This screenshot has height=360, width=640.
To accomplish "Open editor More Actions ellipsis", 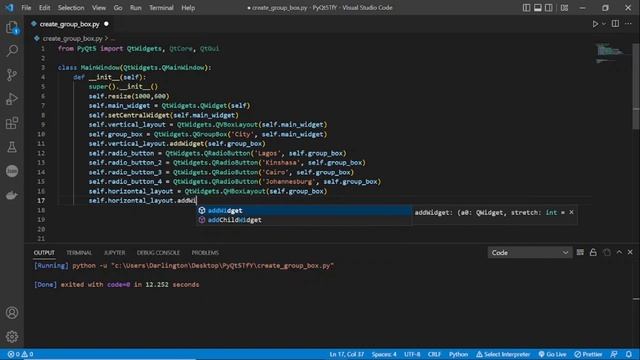I will (628, 24).
